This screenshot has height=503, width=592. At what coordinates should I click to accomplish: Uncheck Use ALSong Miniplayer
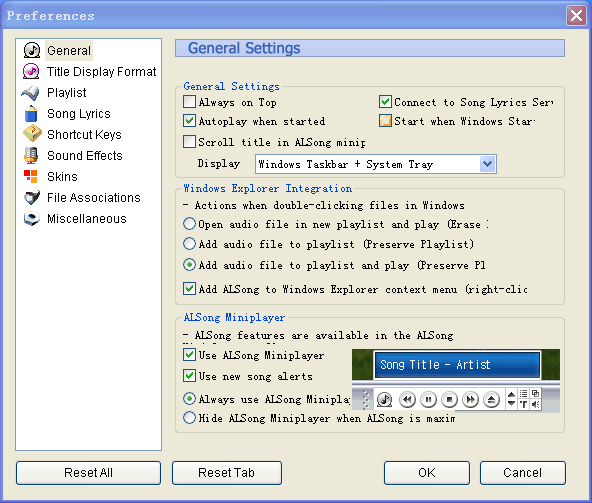click(x=190, y=355)
